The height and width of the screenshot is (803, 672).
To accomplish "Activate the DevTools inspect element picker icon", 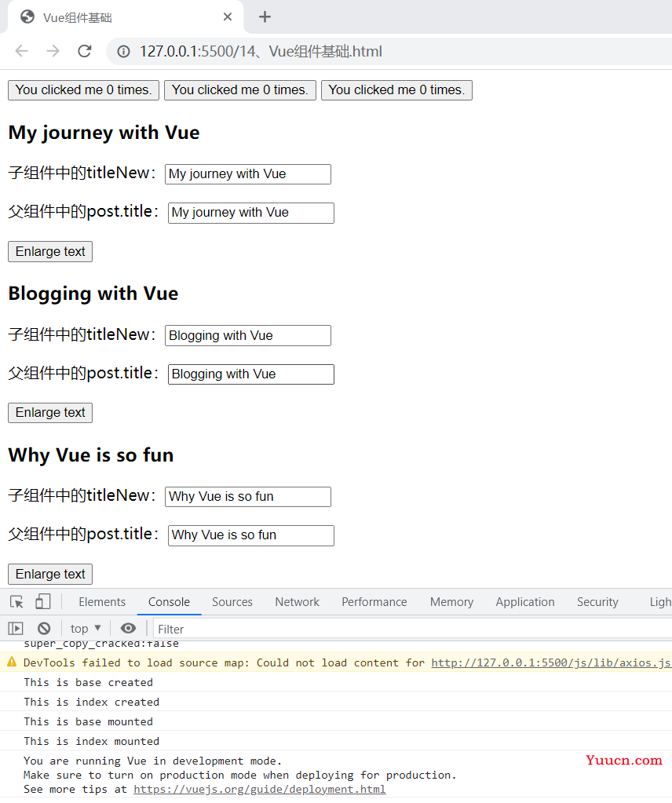I will click(16, 602).
